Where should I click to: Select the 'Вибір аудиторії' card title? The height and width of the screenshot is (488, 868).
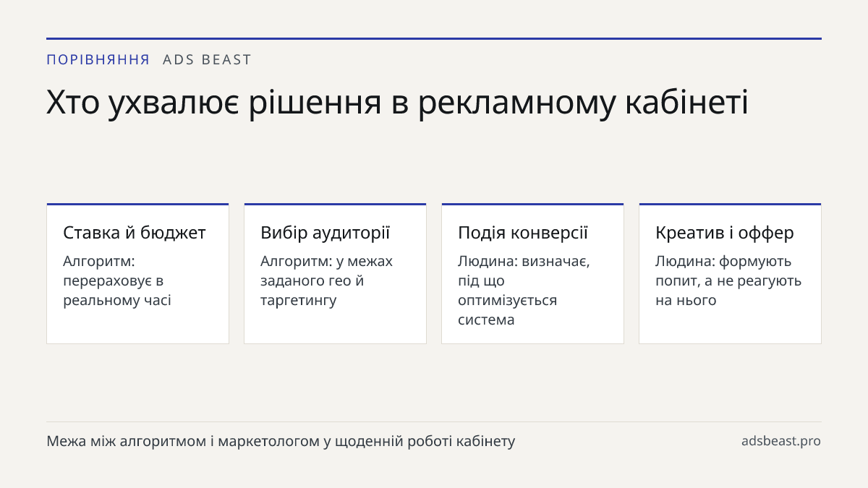click(x=325, y=233)
